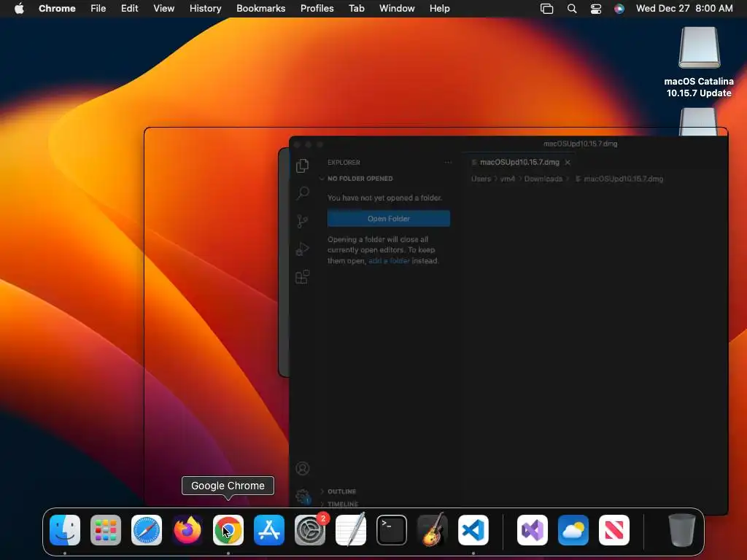This screenshot has width=747, height=560.
Task: Click Google Chrome icon in the Dock
Action: click(228, 530)
